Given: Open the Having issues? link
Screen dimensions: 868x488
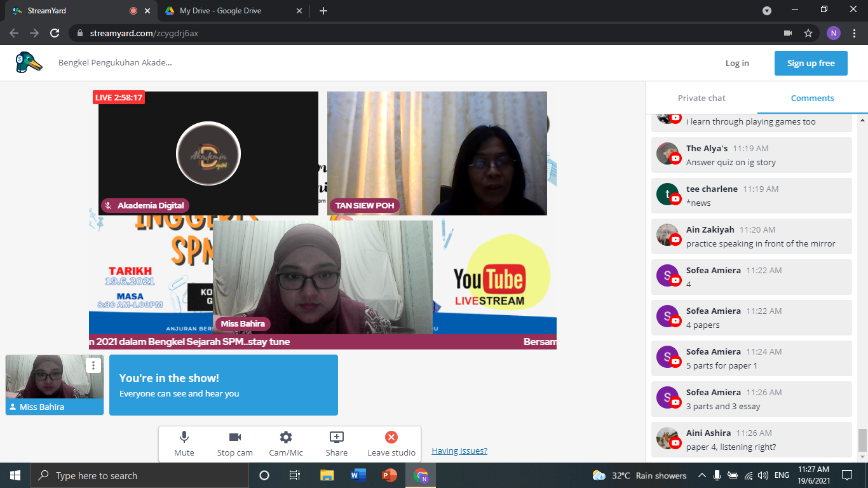Looking at the screenshot, I should 459,451.
